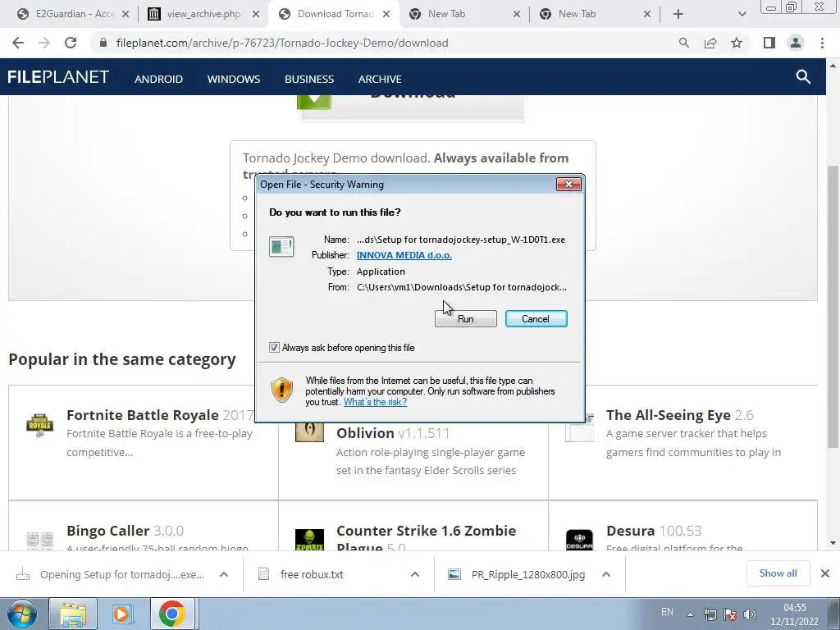Toggle Always ask before opening this file
840x630 pixels.
(x=274, y=348)
